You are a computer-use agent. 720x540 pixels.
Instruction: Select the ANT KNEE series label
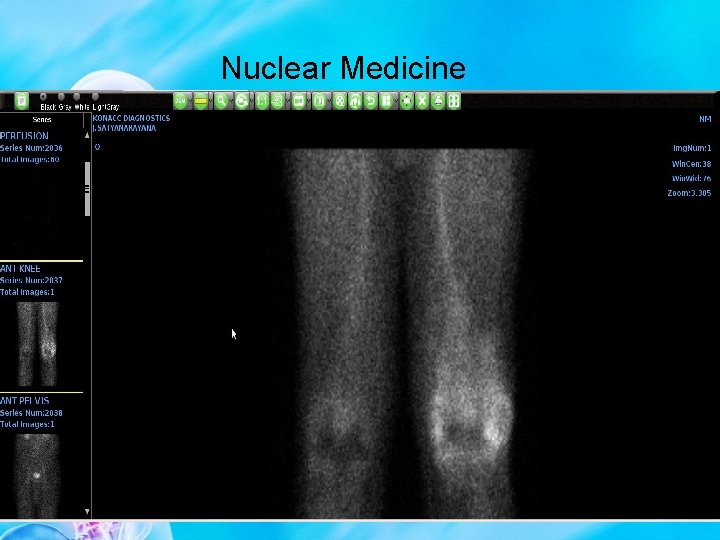click(20, 269)
